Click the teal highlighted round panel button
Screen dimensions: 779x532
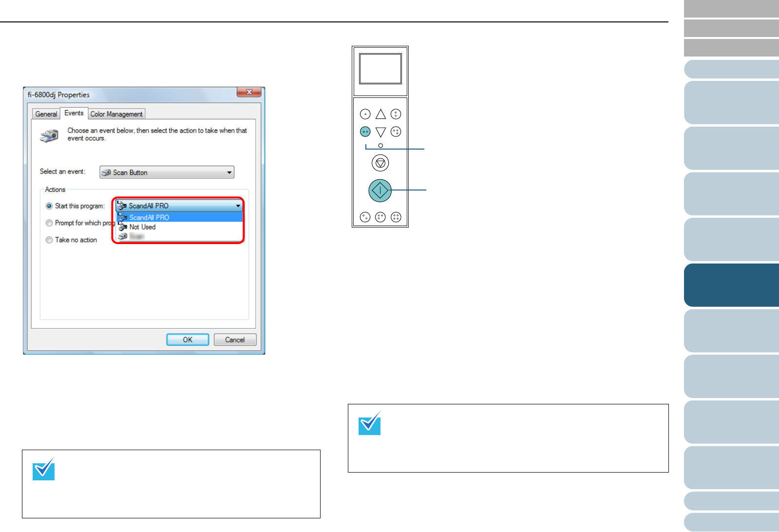365,132
